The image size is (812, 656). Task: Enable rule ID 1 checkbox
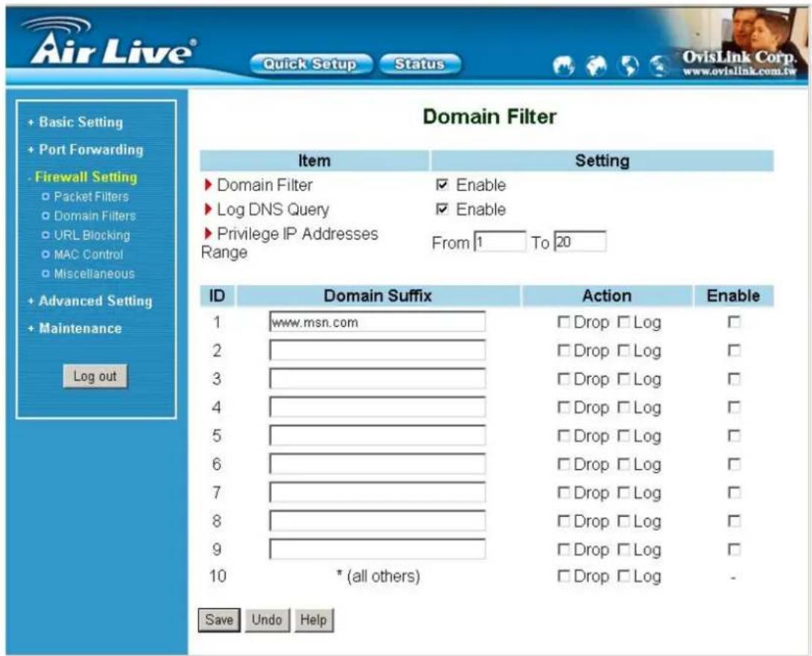click(x=734, y=322)
